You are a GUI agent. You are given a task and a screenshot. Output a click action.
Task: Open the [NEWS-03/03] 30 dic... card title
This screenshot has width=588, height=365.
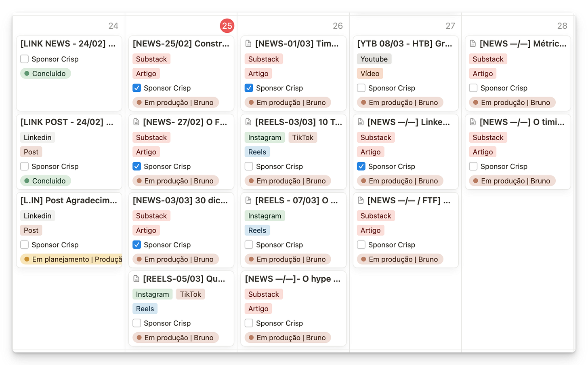click(x=180, y=200)
